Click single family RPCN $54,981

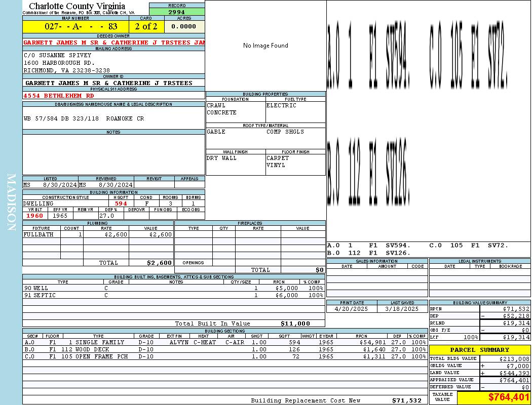(372, 343)
